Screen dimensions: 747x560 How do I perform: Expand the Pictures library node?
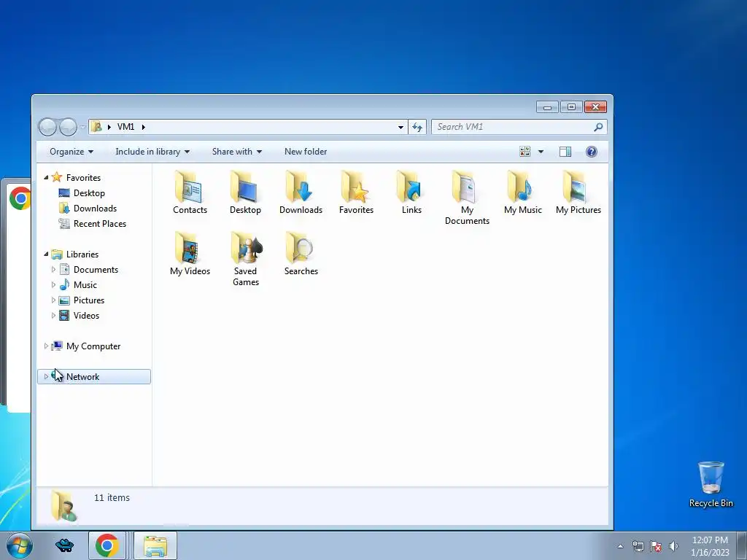point(53,300)
